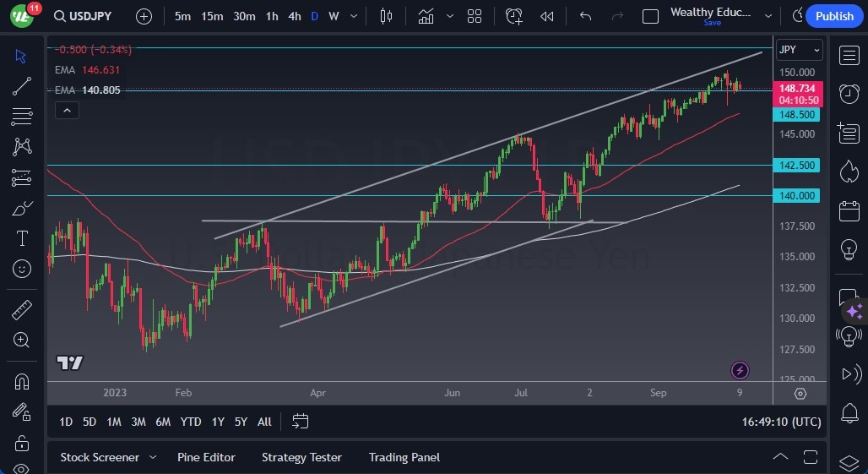The image size is (868, 474).
Task: Switch to the Strategy Tester tab
Action: [301, 457]
